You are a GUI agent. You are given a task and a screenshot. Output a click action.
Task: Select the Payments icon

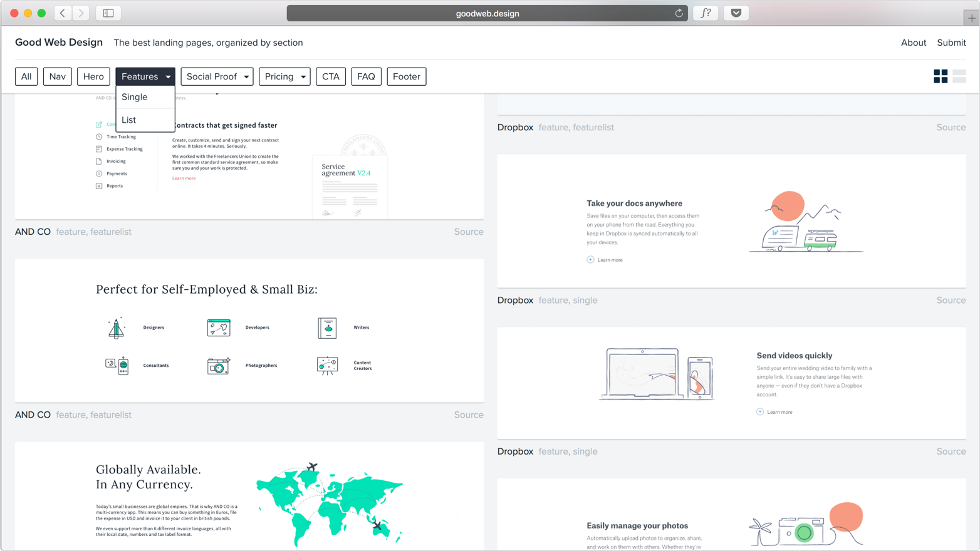click(x=99, y=173)
